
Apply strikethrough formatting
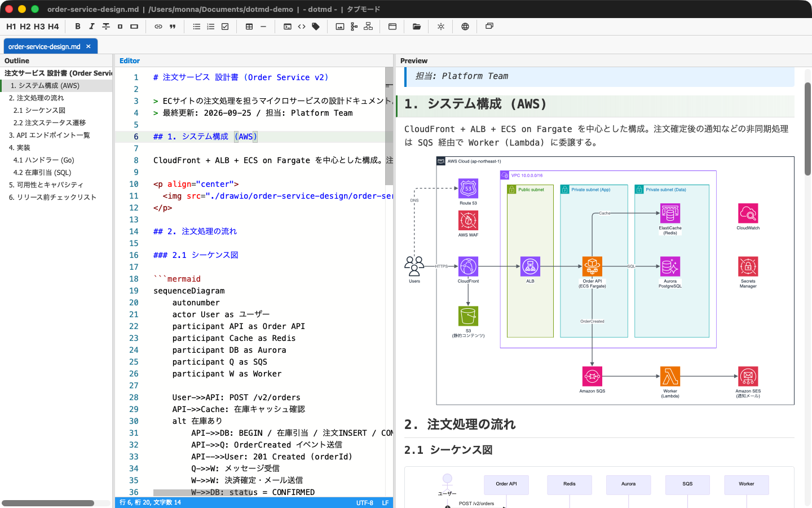tap(106, 27)
